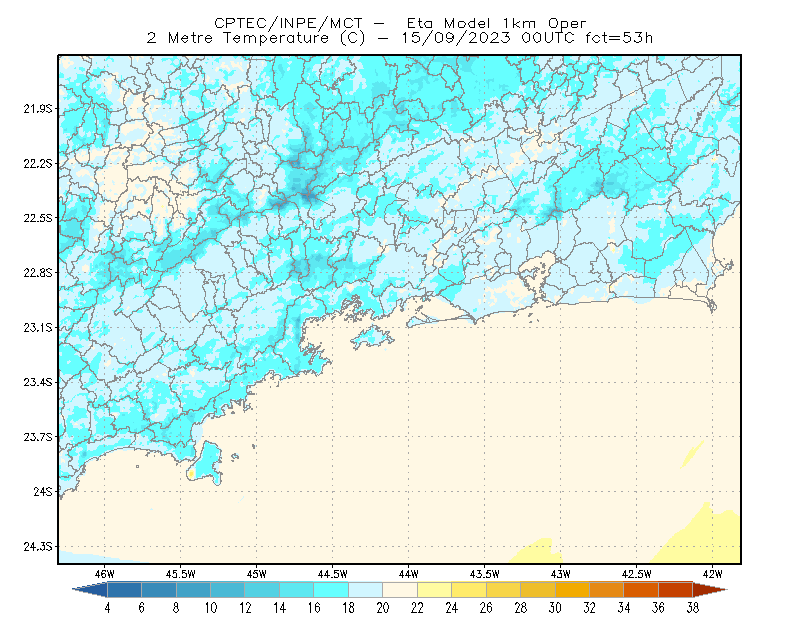This screenshot has width=800, height=618.
Task: Click the 2 Metre Temperature subtitle text
Action: 238,38
